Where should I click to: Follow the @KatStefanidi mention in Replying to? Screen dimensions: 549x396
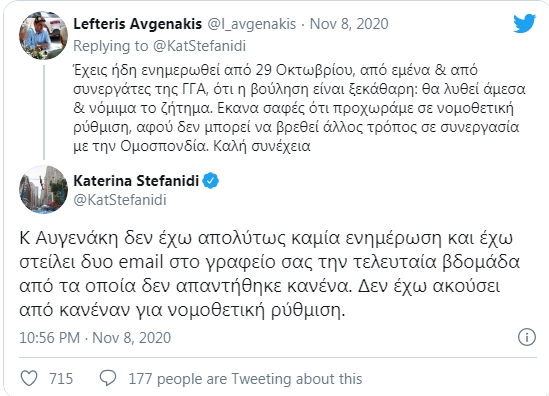click(200, 46)
